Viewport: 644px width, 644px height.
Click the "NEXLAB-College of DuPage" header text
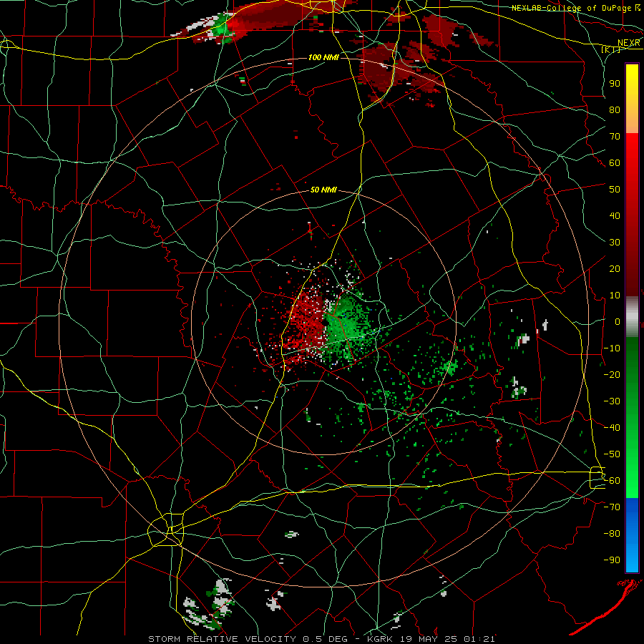tap(571, 8)
